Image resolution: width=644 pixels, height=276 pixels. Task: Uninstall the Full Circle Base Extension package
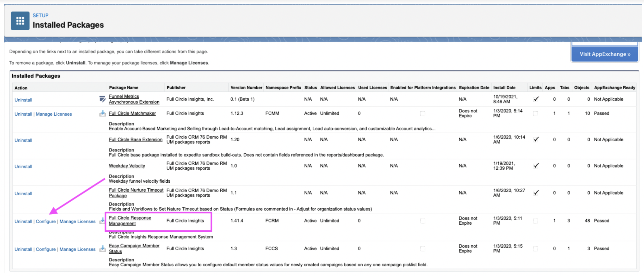click(x=23, y=140)
